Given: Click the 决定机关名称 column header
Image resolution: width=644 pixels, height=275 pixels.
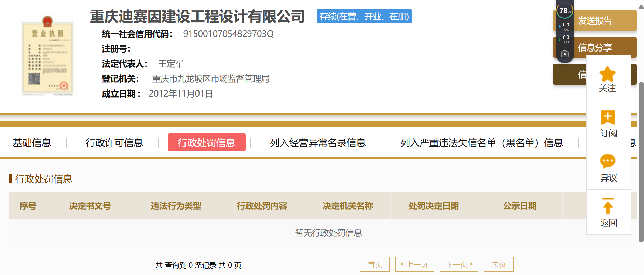Looking at the screenshot, I should coord(348,206).
